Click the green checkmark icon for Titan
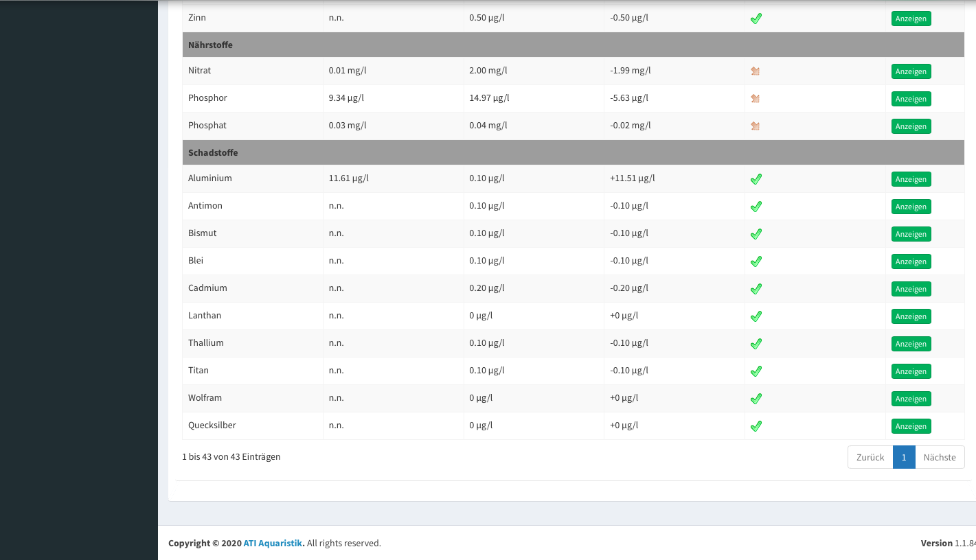This screenshot has height=560, width=976. [x=756, y=371]
